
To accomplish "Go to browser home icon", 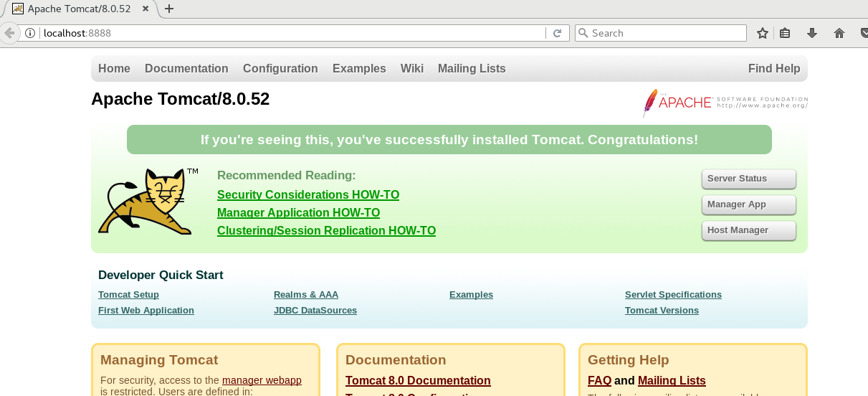I will click(x=839, y=33).
